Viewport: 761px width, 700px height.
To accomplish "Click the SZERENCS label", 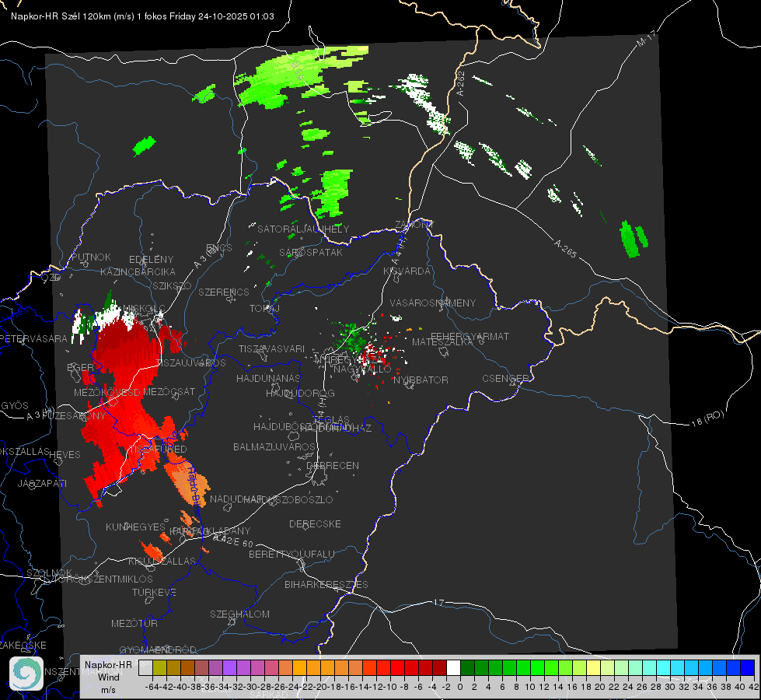I will [x=224, y=292].
